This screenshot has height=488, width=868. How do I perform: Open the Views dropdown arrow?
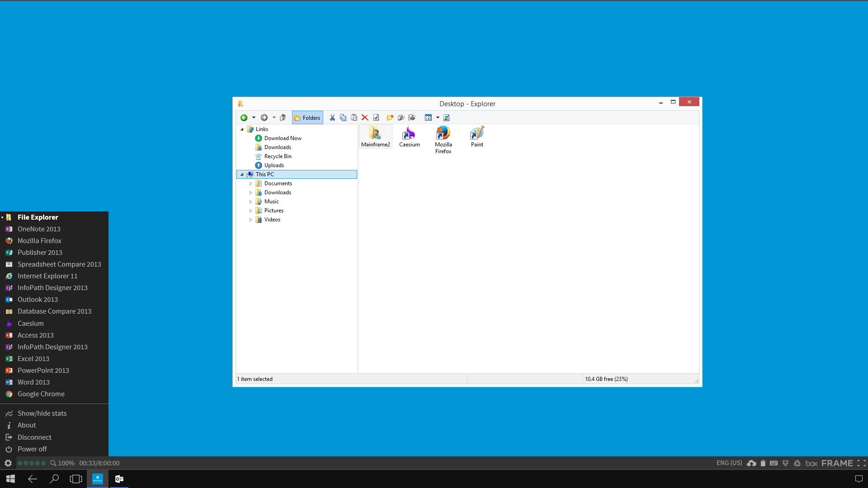(438, 117)
